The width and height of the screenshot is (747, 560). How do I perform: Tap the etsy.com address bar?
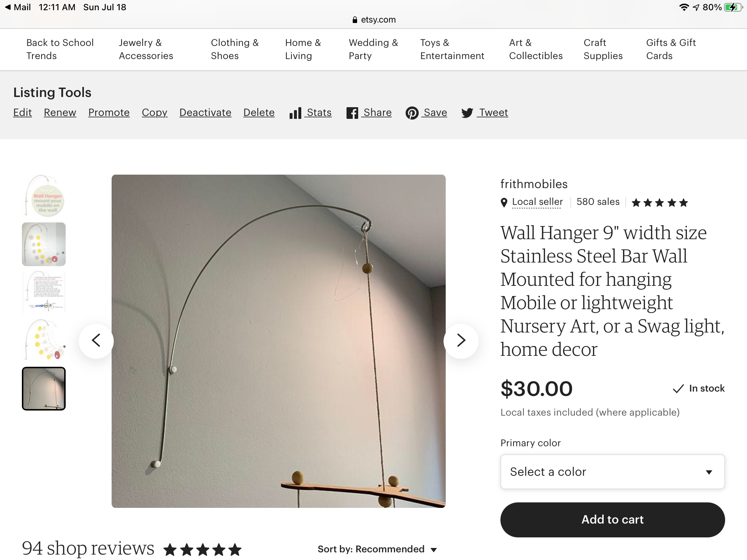(x=374, y=20)
